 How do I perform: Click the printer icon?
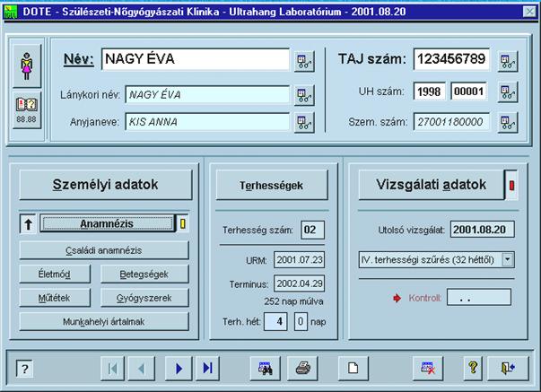click(x=302, y=369)
